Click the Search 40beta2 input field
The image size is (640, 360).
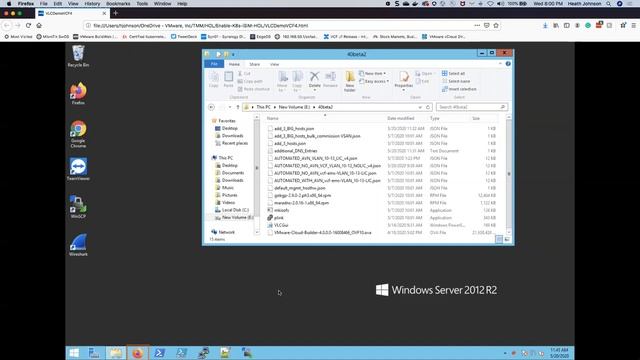pos(472,107)
